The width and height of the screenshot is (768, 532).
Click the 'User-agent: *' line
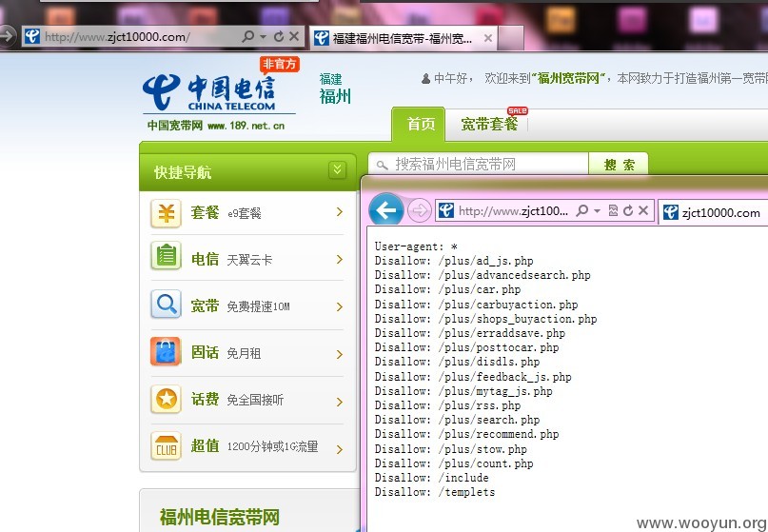[x=416, y=246]
